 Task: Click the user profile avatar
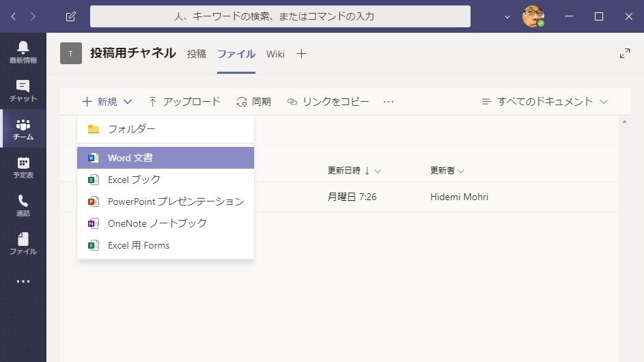tap(533, 16)
